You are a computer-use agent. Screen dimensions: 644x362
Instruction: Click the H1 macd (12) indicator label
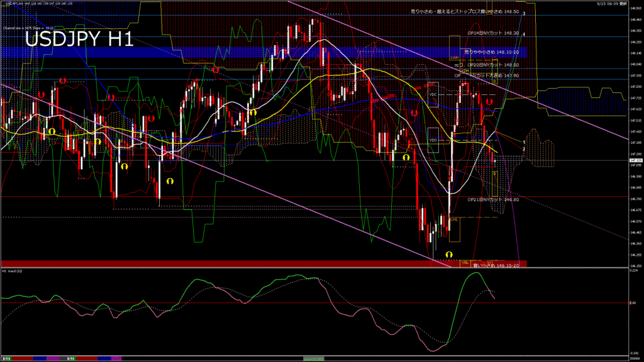click(x=13, y=271)
